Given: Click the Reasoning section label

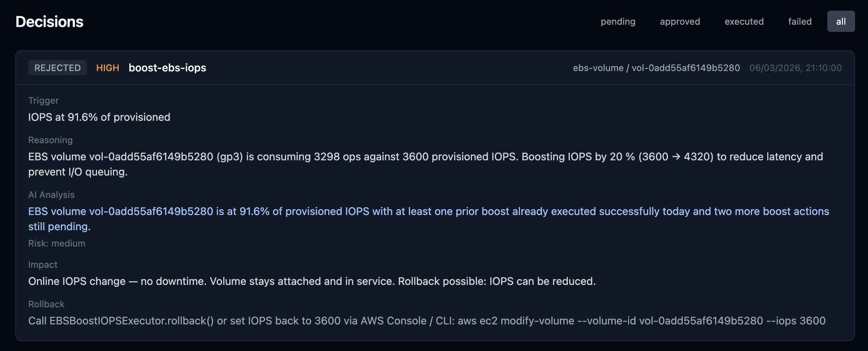Looking at the screenshot, I should [50, 140].
